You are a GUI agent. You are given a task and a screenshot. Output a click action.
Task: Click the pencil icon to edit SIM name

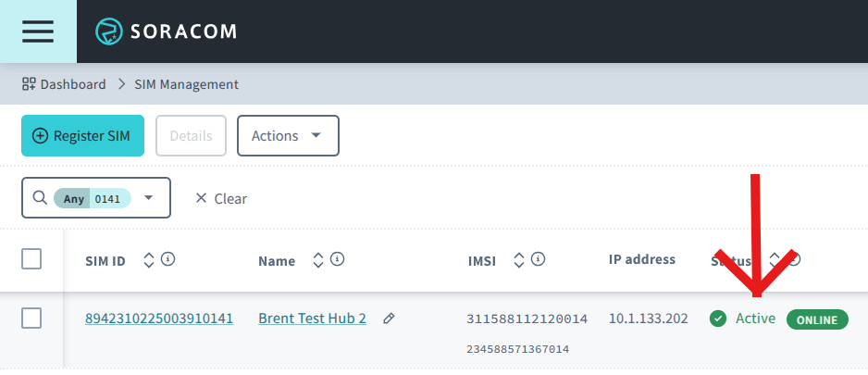coord(390,319)
